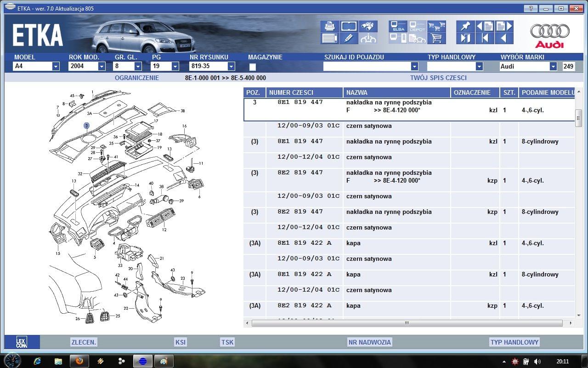Open the TYP HANDLOWY dropdown arrow
The height and width of the screenshot is (368, 588).
pos(479,66)
